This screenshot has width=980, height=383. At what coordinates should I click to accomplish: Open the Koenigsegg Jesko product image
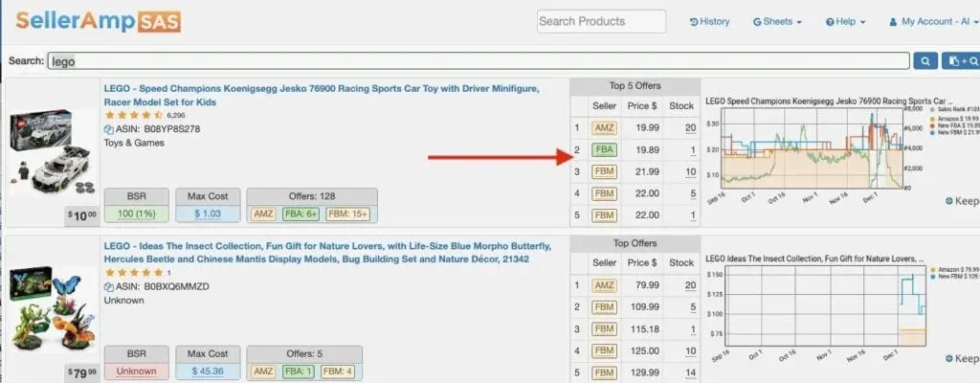(x=52, y=151)
